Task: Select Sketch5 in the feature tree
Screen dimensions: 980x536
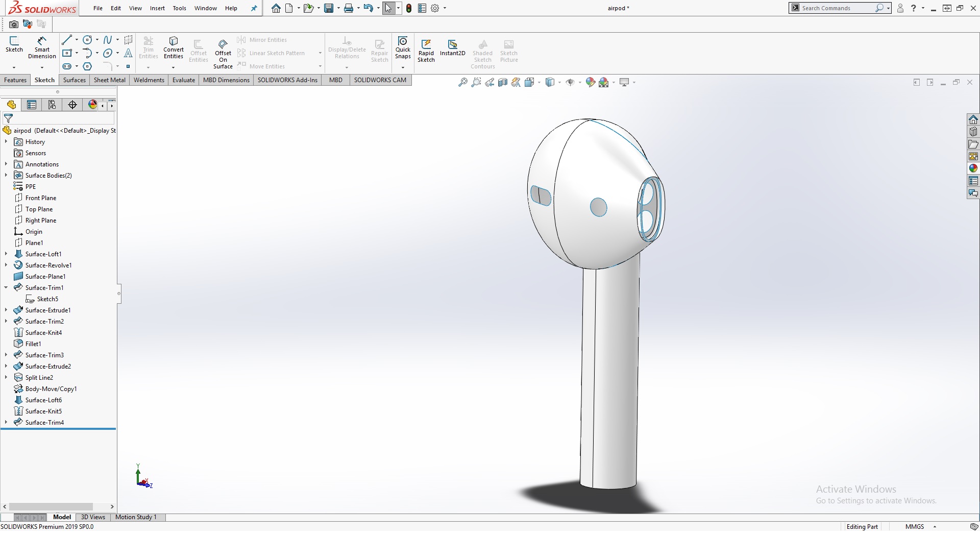Action: [x=47, y=299]
